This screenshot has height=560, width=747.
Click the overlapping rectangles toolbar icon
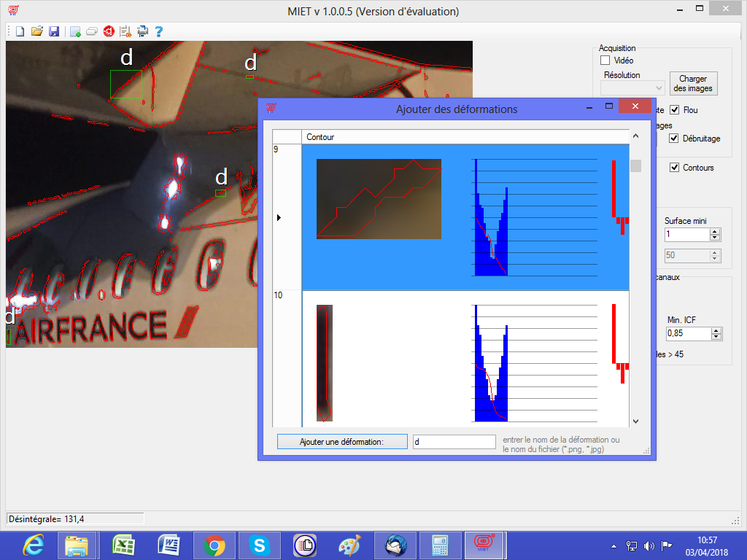click(92, 31)
